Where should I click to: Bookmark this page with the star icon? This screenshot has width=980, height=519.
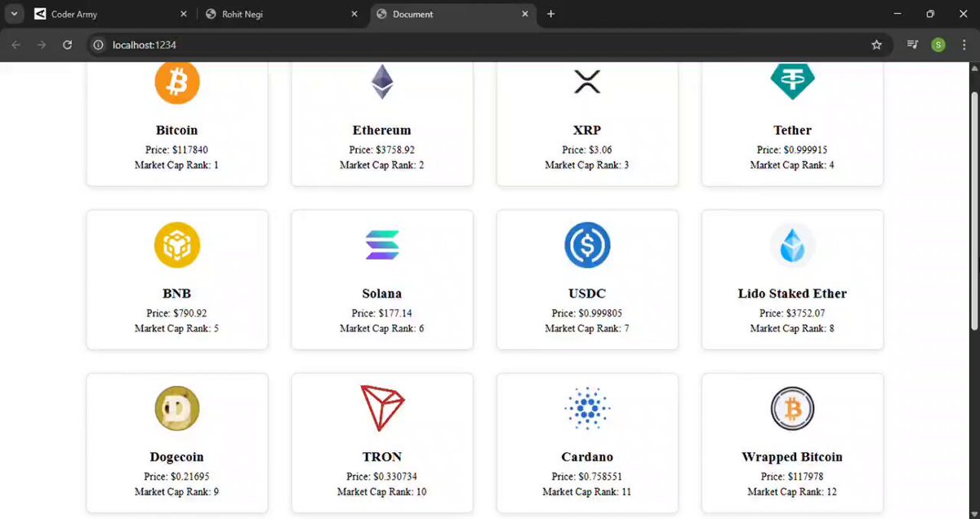(x=876, y=45)
